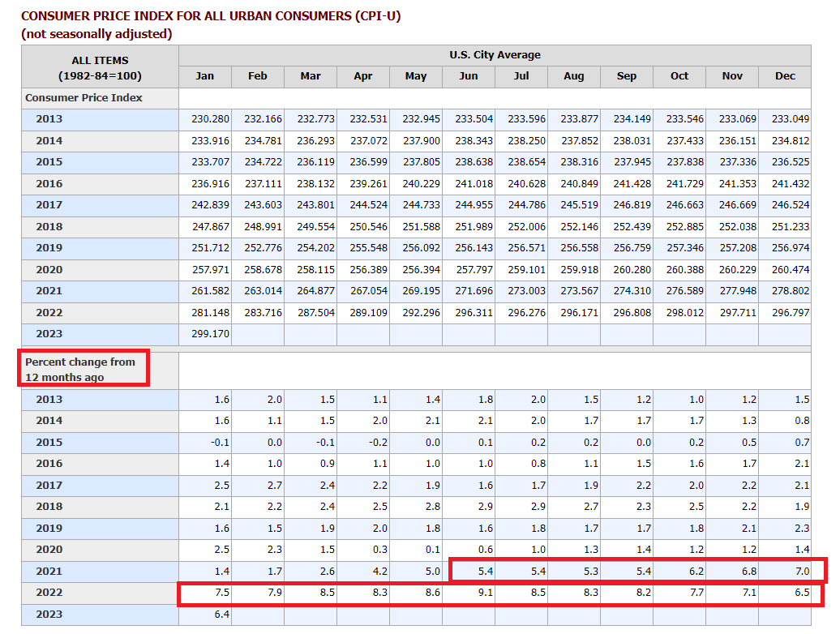Select index value 256.974 for Dec 2019
The width and height of the screenshot is (840, 634).
click(x=791, y=248)
